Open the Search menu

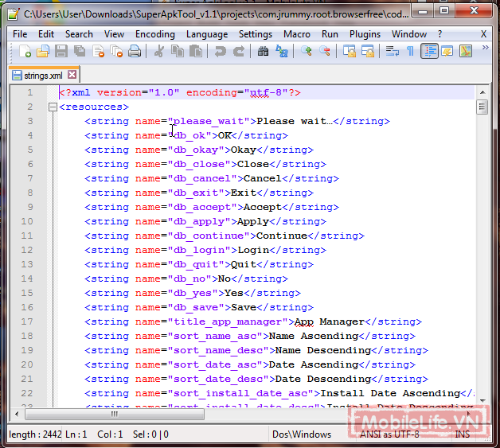pos(79,34)
